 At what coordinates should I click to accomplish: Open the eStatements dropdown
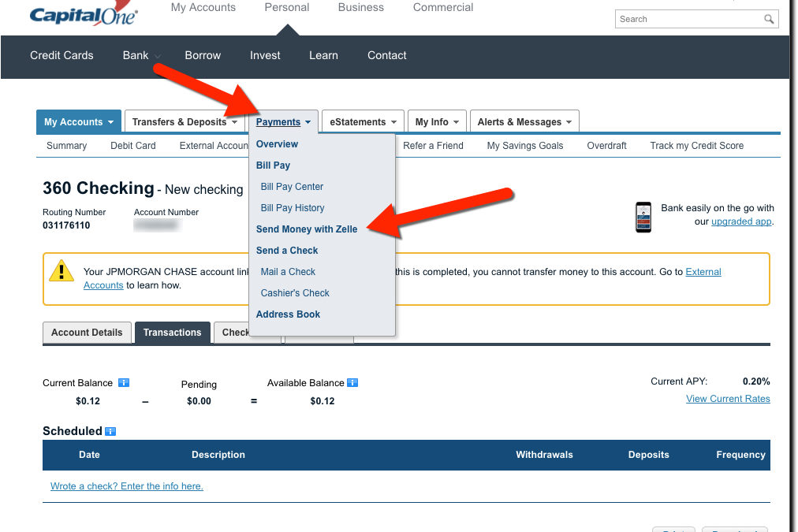point(364,122)
